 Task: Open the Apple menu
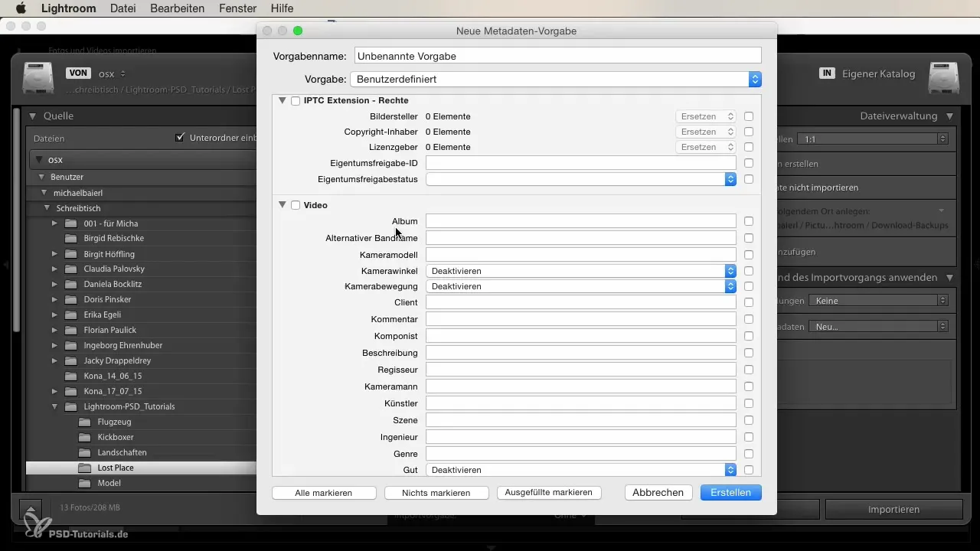(x=21, y=8)
